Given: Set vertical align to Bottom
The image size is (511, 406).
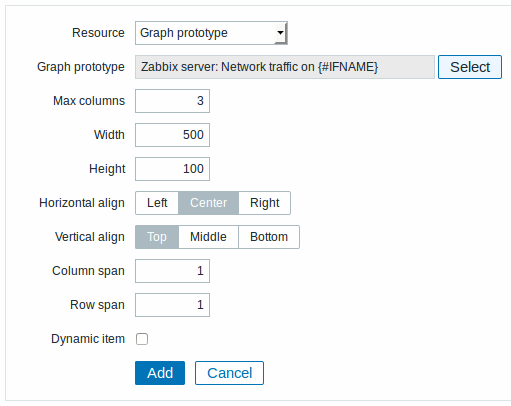Looking at the screenshot, I should pos(269,237).
